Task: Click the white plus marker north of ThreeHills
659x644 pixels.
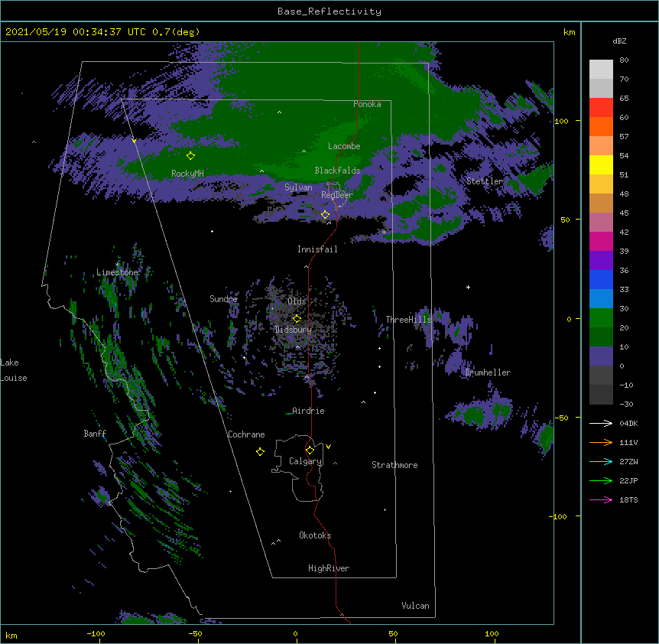Action: coord(468,287)
